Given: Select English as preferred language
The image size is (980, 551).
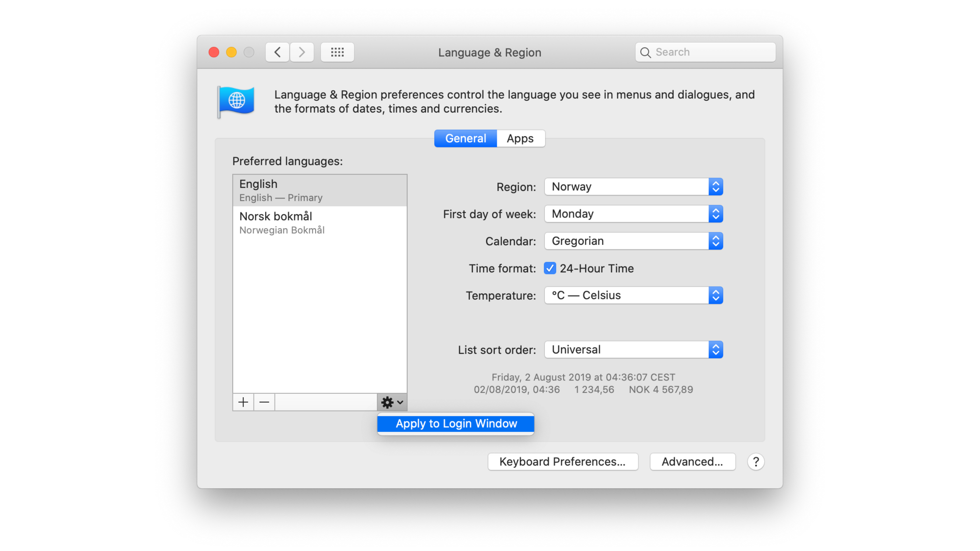Looking at the screenshot, I should point(319,191).
